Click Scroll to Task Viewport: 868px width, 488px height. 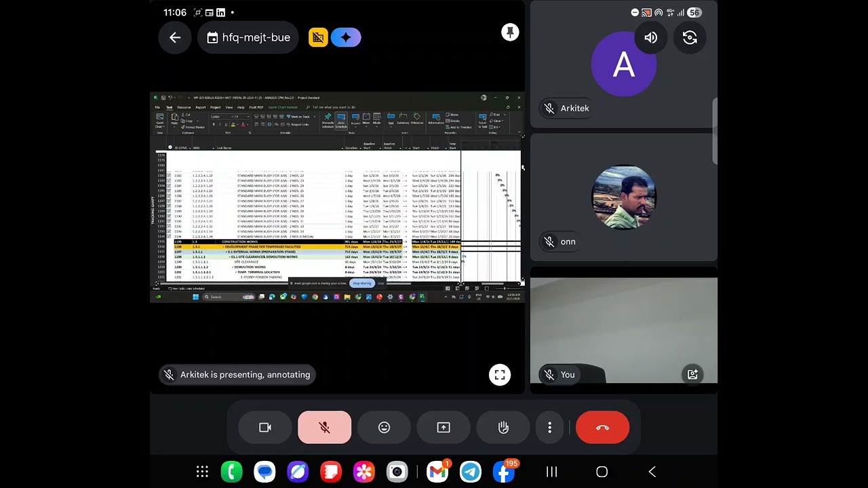pos(483,121)
